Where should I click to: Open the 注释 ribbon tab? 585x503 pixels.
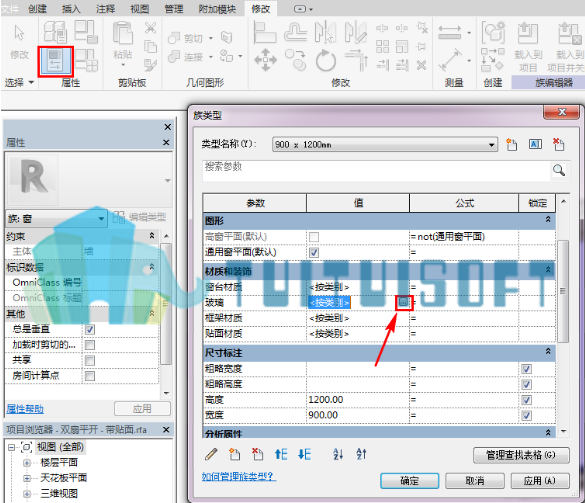tap(106, 9)
